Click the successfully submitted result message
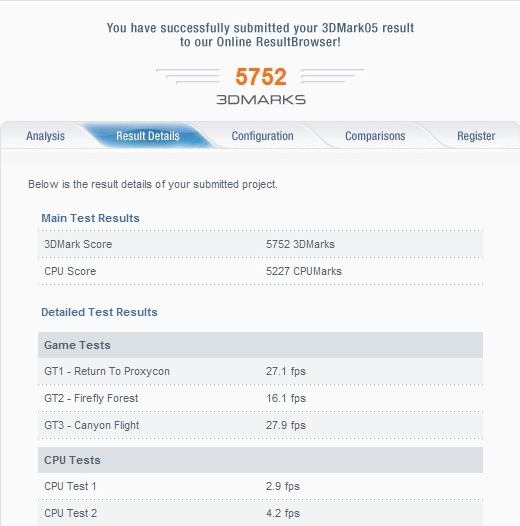The height and width of the screenshot is (526, 520). click(x=260, y=35)
